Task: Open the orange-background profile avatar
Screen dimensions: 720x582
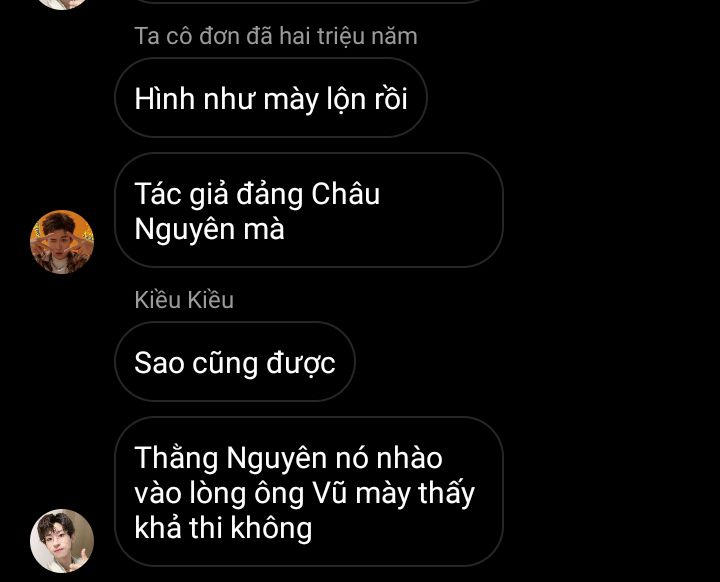Action: [62, 242]
